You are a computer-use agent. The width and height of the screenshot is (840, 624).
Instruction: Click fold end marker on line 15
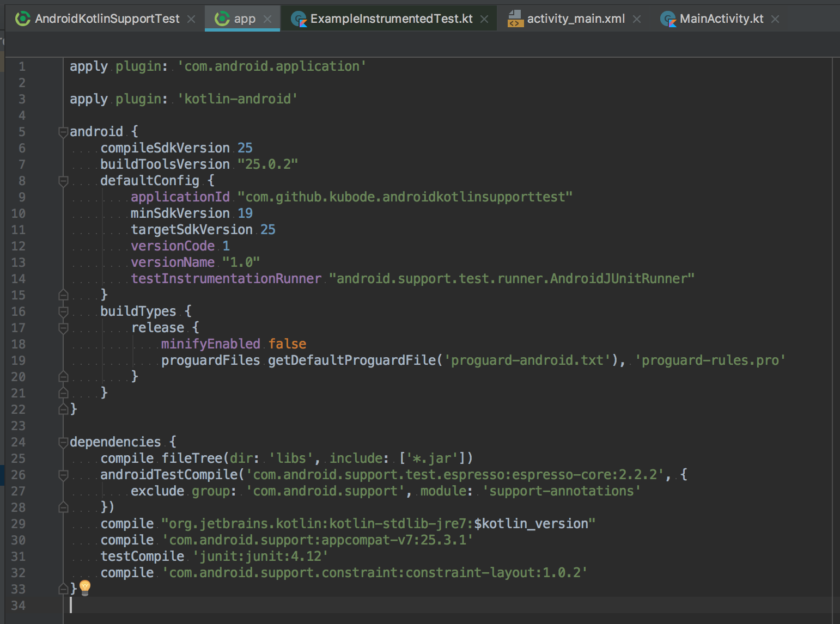pyautogui.click(x=63, y=295)
